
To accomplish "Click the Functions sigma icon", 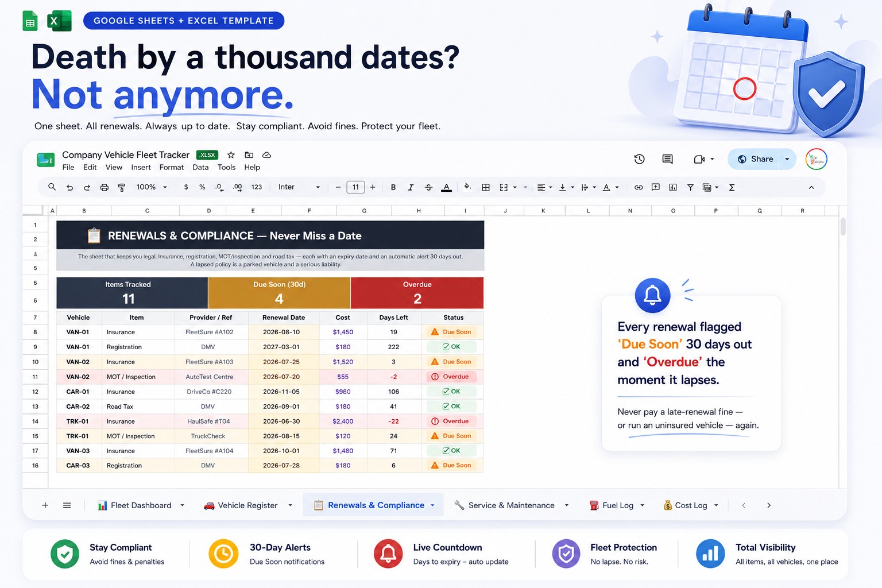I will 732,187.
